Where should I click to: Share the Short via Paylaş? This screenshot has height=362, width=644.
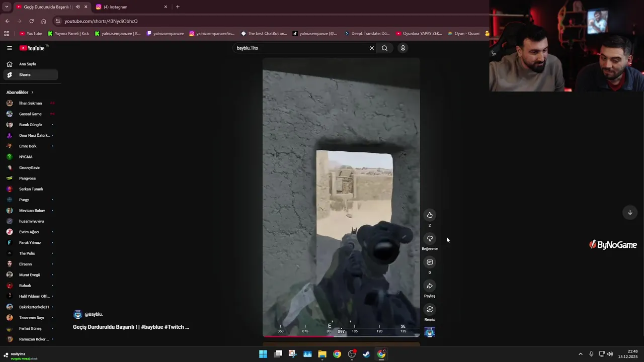[430, 286]
